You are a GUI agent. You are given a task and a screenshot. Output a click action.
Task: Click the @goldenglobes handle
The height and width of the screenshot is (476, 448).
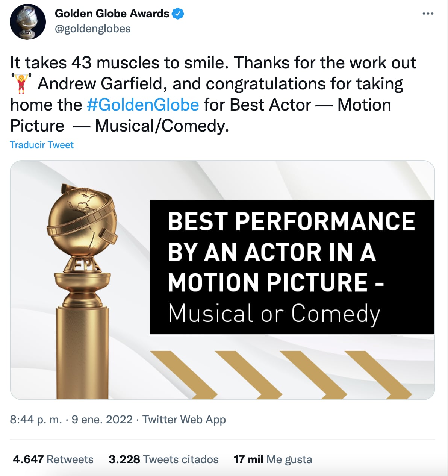92,28
